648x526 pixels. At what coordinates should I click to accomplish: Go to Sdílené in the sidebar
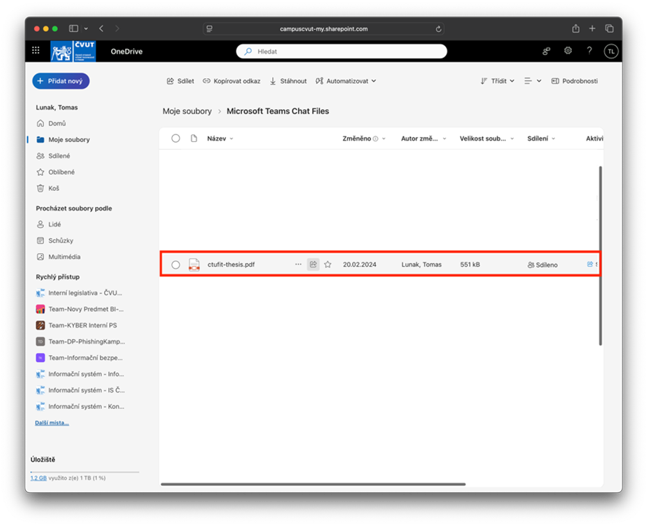point(58,155)
